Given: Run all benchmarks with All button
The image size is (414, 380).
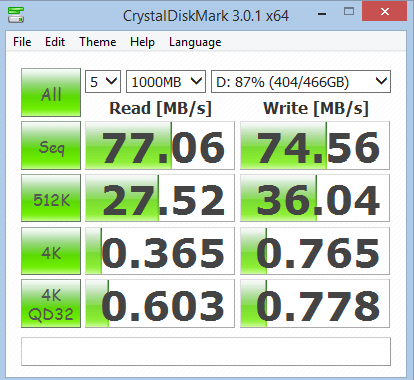Looking at the screenshot, I should point(51,93).
